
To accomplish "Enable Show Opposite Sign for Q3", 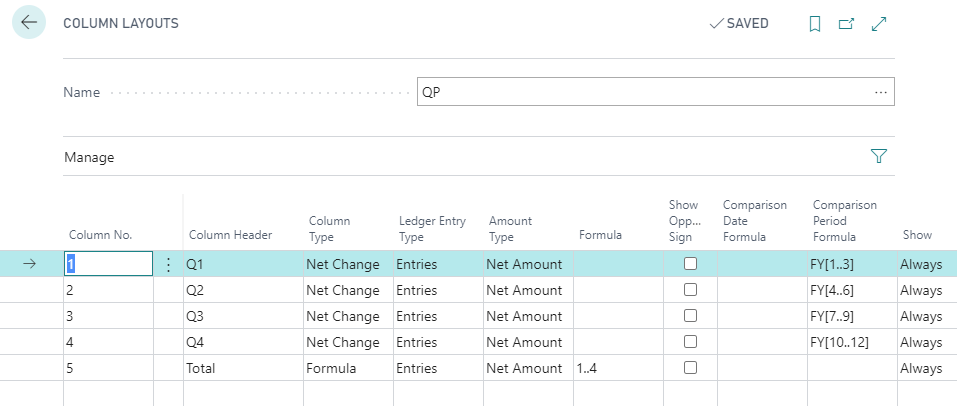I will coord(690,316).
